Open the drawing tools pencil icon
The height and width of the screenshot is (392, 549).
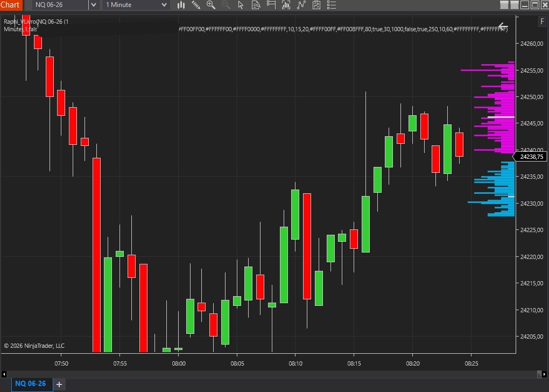tap(196, 5)
